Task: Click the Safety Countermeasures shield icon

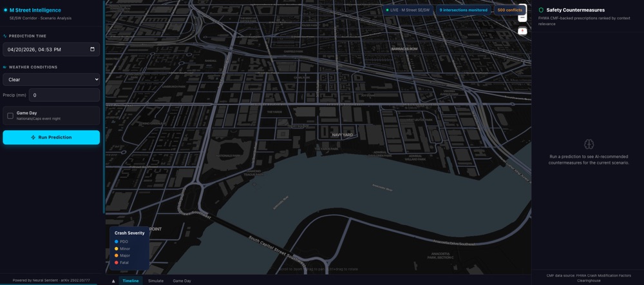Action: (x=541, y=10)
